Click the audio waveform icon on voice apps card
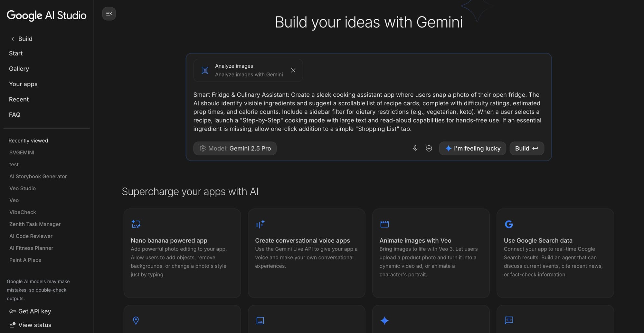This screenshot has width=644, height=333. pos(260,224)
